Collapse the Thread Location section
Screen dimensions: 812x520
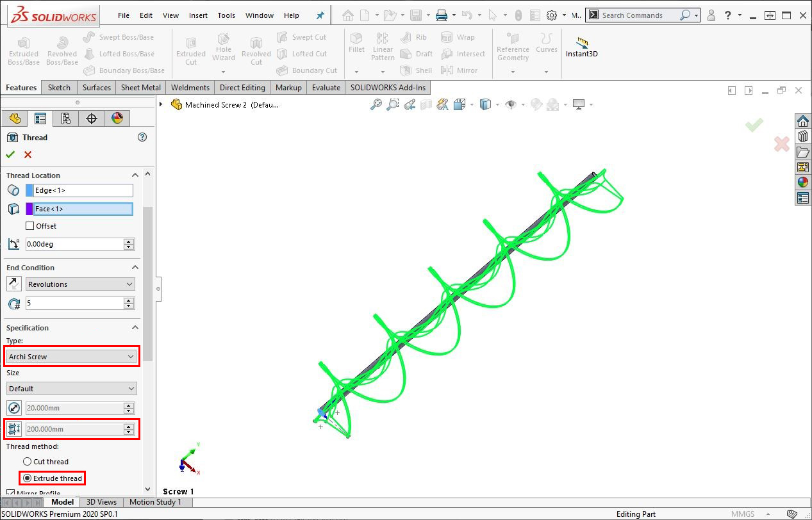tap(135, 175)
